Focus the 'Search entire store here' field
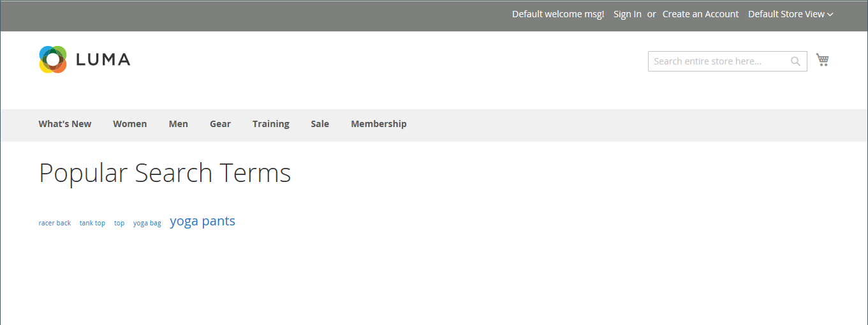This screenshot has height=325, width=868. pos(719,61)
